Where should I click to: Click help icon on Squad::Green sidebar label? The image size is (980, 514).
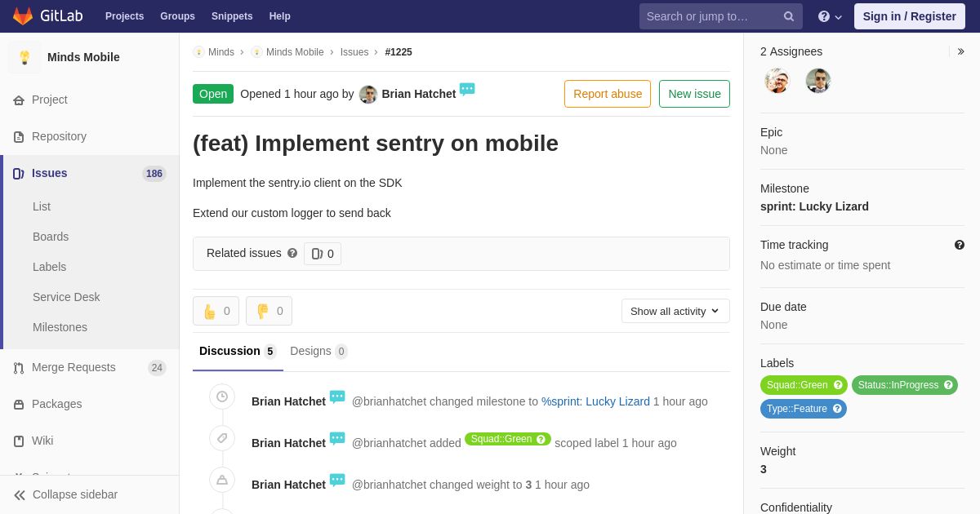[x=838, y=385]
